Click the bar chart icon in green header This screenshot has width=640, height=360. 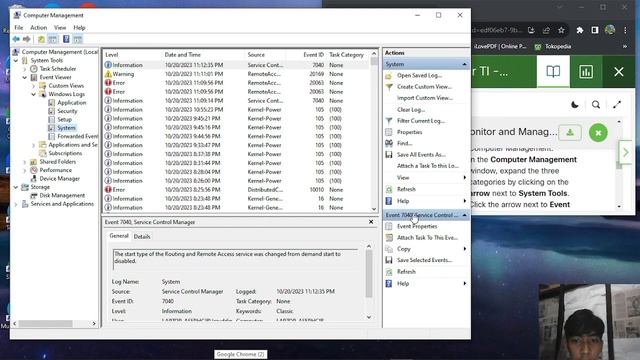[586, 72]
